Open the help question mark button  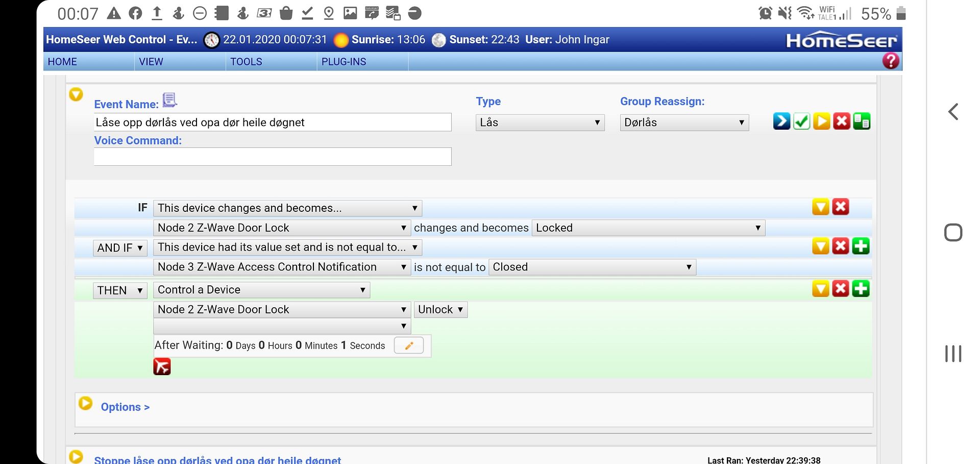[891, 61]
